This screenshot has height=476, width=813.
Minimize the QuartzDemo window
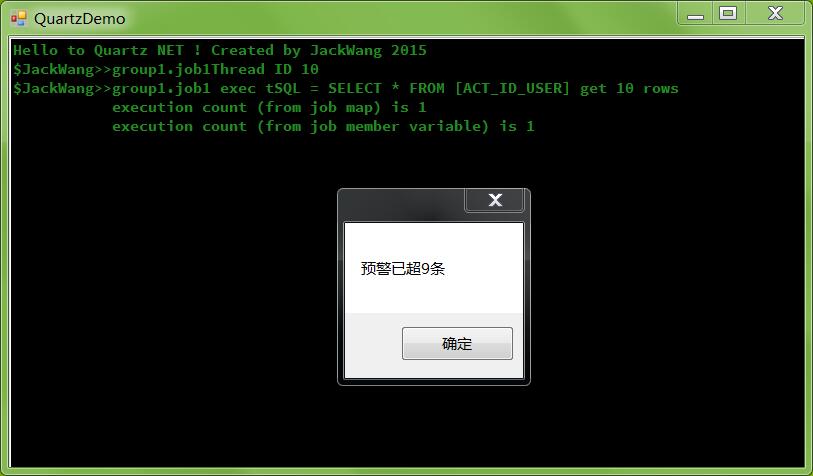click(x=695, y=13)
